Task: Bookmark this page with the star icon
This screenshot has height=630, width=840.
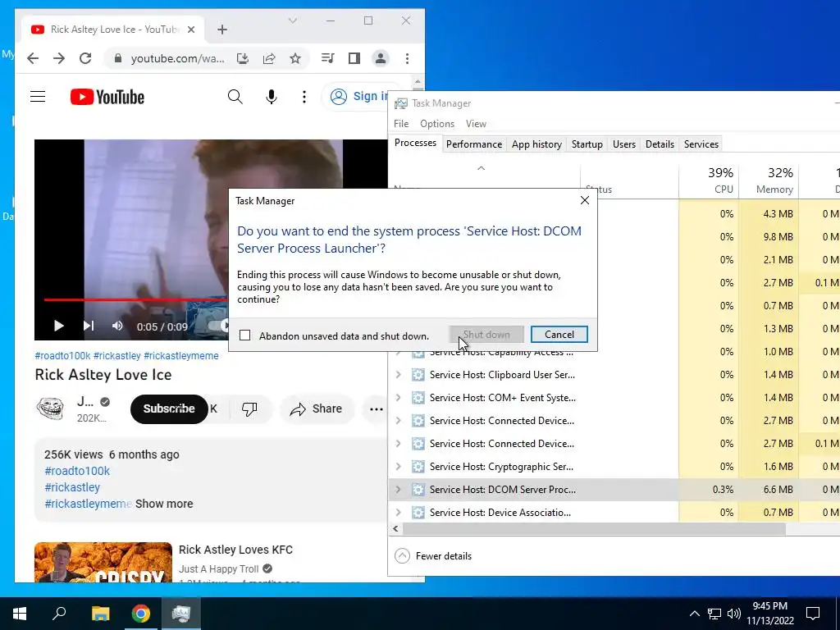Action: (295, 58)
